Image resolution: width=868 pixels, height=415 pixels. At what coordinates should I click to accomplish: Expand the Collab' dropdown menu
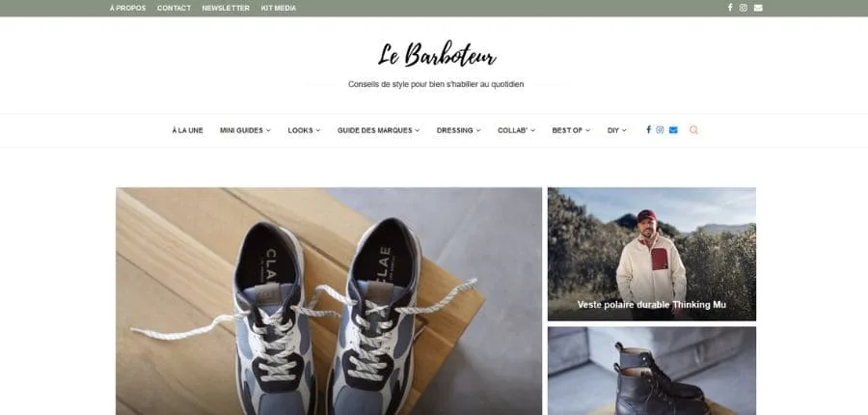(x=517, y=130)
